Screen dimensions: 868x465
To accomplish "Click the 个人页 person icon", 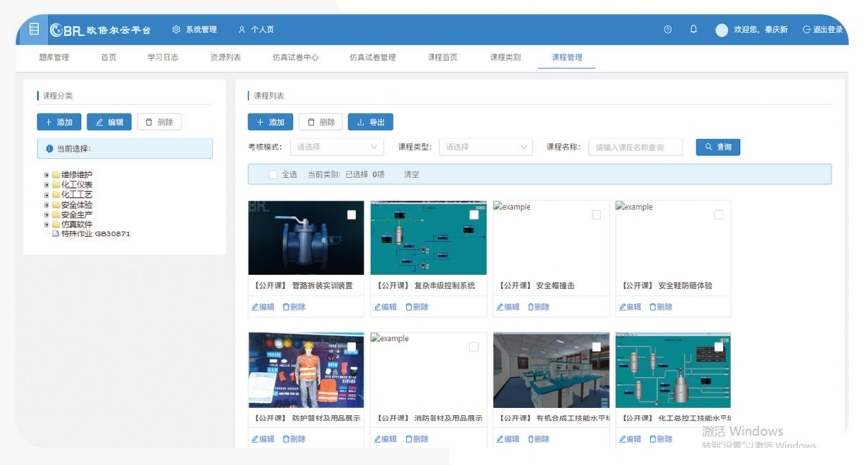I will (241, 30).
